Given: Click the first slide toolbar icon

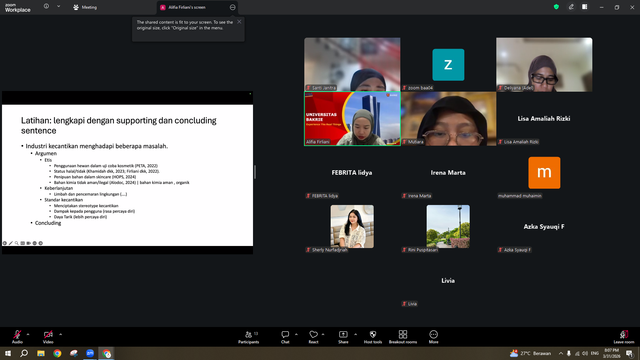Looking at the screenshot, I should tap(5, 243).
